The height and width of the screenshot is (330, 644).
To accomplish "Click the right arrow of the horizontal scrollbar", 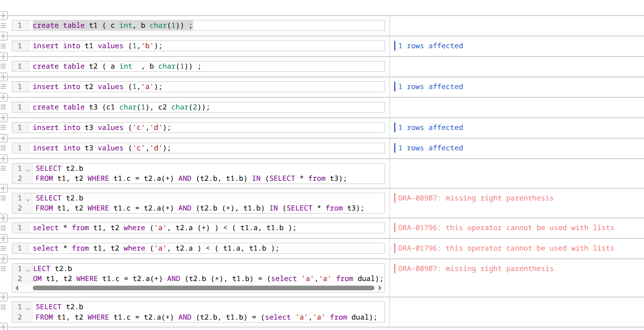I will 380,288.
